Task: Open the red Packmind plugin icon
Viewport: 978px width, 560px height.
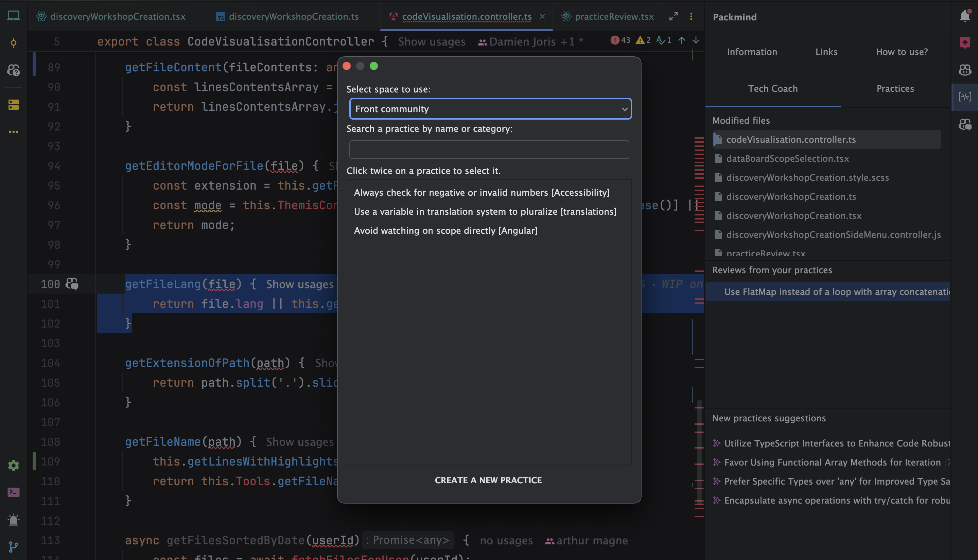Action: [x=965, y=43]
